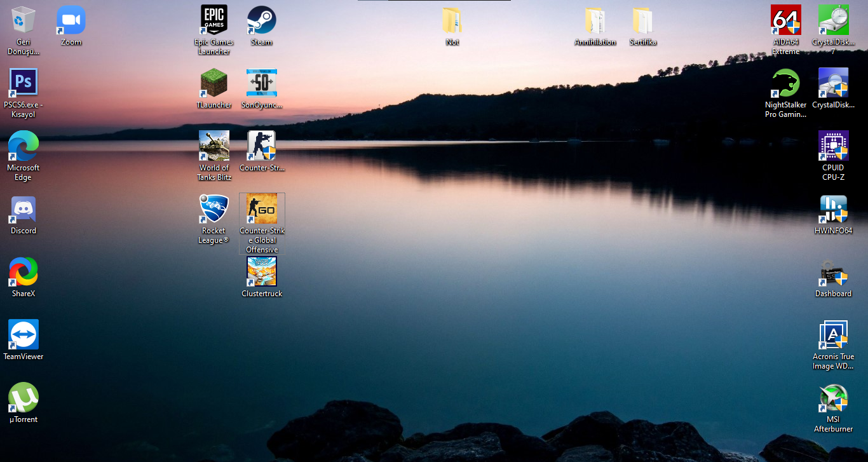868x462 pixels.
Task: Select the µTorrent shortcut
Action: point(24,398)
